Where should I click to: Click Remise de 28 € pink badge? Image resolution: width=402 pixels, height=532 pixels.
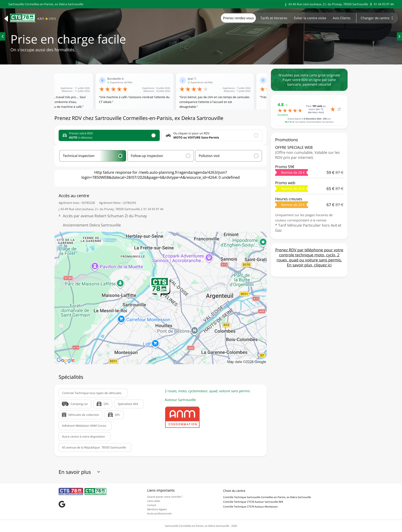292,172
